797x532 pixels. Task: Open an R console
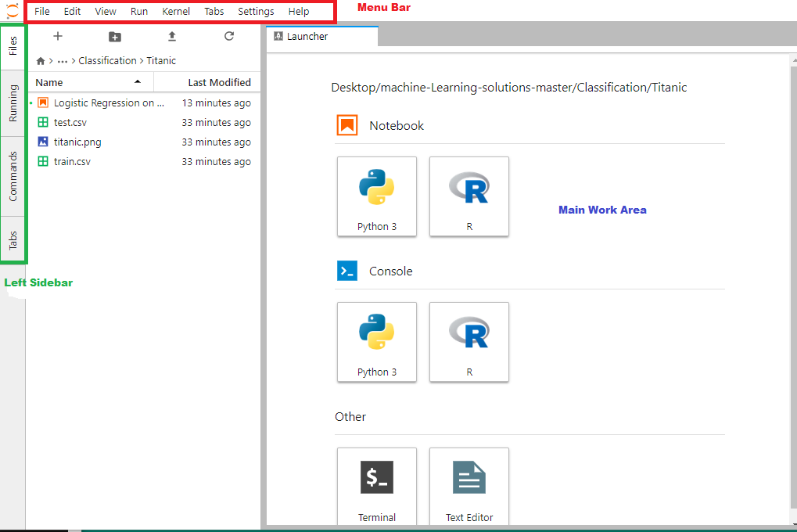[469, 341]
